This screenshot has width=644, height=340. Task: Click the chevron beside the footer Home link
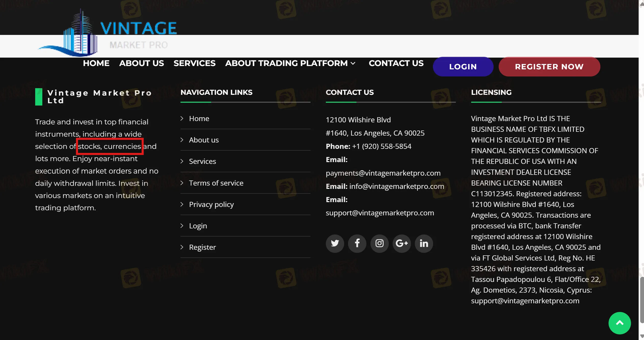pyautogui.click(x=182, y=118)
